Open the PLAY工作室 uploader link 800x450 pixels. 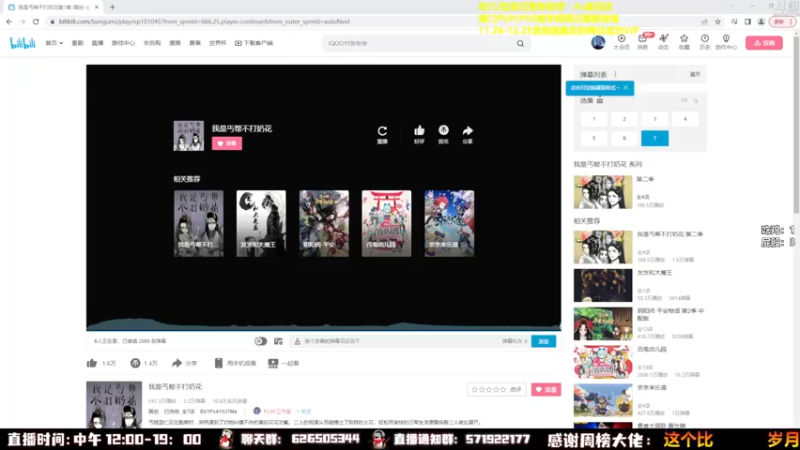(x=277, y=411)
